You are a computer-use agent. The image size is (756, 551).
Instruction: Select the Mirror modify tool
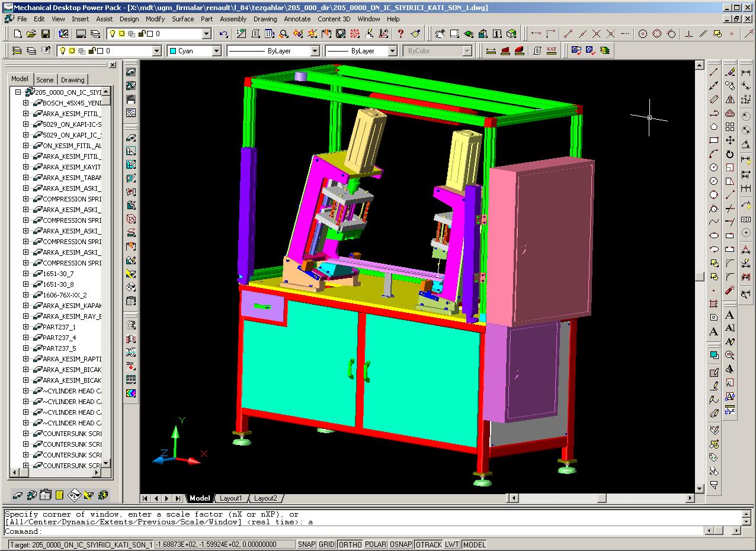click(x=730, y=100)
